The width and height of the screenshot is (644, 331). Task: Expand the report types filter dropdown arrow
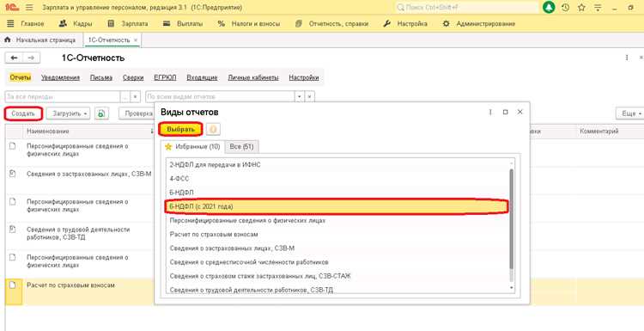coord(300,96)
